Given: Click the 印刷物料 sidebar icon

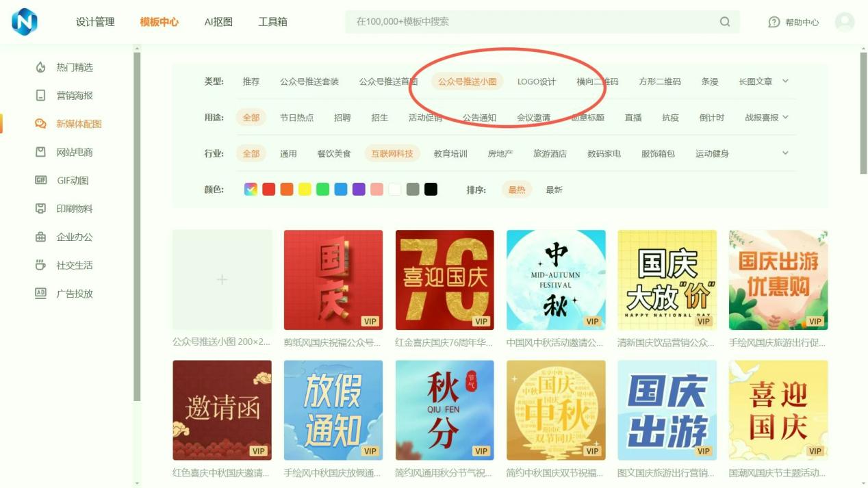Looking at the screenshot, I should [x=40, y=209].
